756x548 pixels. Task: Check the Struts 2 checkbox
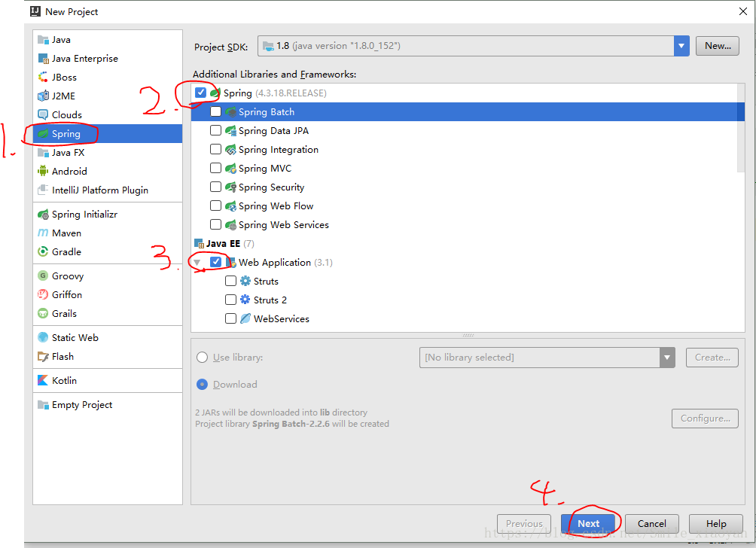[230, 300]
